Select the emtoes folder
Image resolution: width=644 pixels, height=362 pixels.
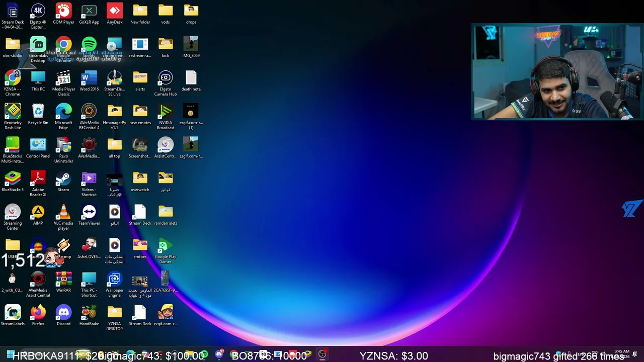(140, 249)
